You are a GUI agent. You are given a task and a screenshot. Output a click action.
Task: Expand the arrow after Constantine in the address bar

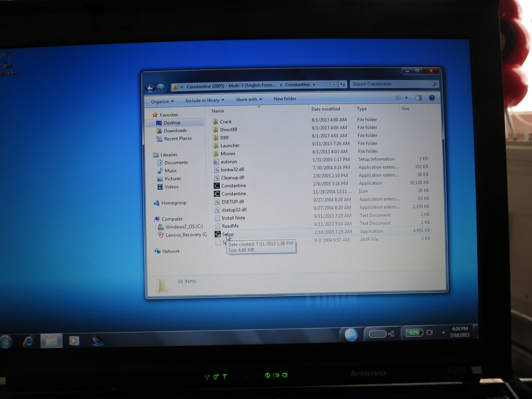(314, 84)
